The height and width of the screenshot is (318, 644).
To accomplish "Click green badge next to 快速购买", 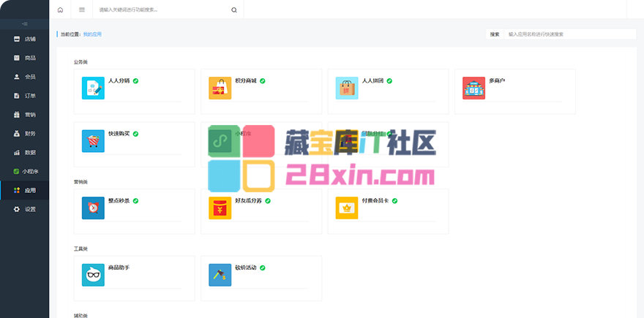I will pos(136,134).
